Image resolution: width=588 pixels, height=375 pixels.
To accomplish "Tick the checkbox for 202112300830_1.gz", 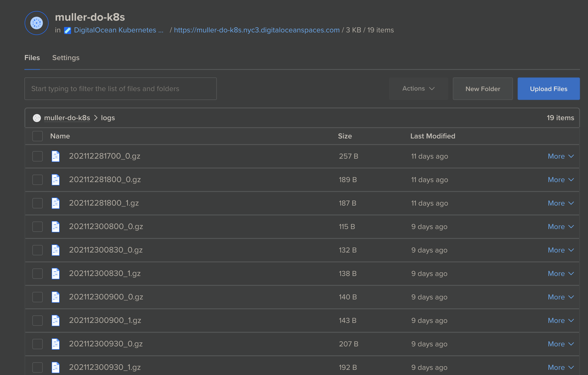I will pos(38,273).
